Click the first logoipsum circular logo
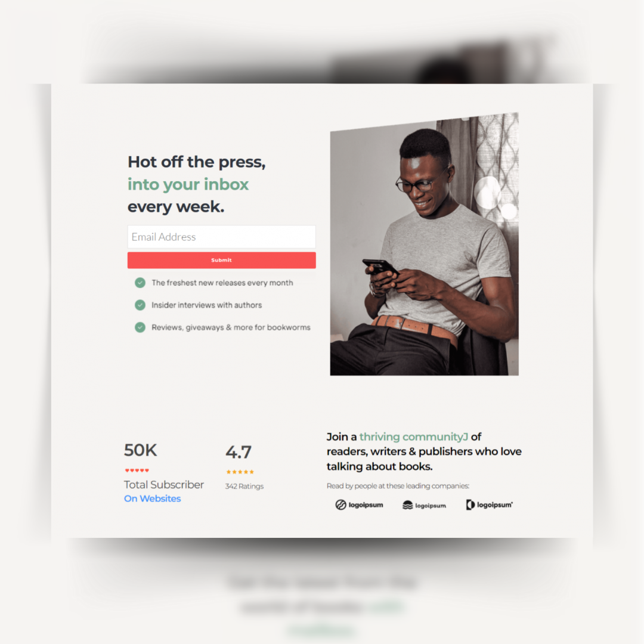 359,505
